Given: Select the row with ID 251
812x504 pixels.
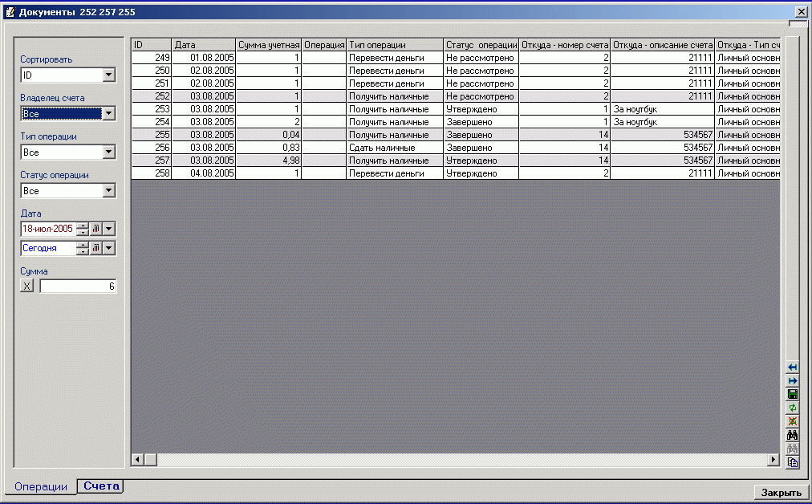Looking at the screenshot, I should [456, 83].
